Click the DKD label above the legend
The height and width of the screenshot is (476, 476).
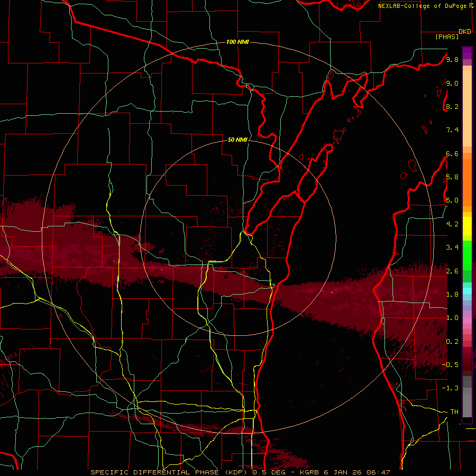pos(465,31)
